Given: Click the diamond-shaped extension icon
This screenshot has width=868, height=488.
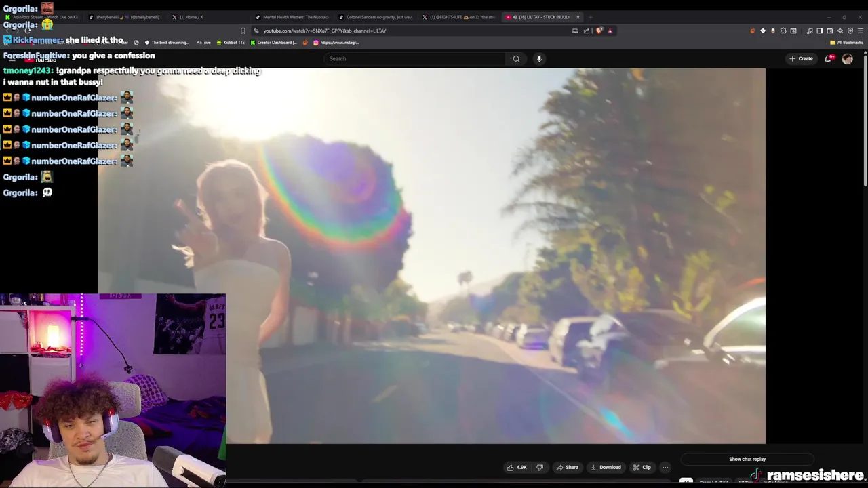Looking at the screenshot, I should click(763, 30).
